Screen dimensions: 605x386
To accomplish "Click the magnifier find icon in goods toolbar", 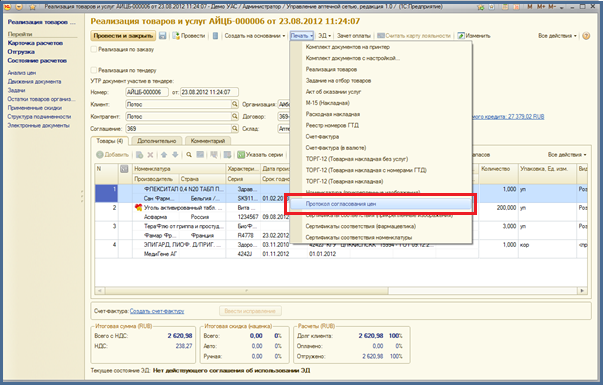I will click(189, 155).
